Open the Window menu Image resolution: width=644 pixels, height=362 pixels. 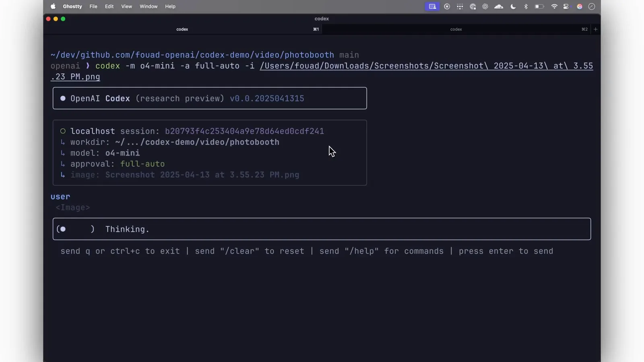[149, 6]
